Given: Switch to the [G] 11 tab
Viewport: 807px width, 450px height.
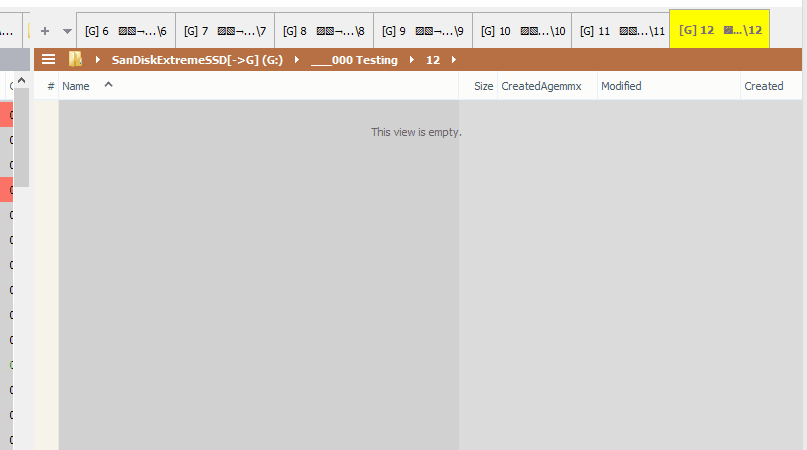Looking at the screenshot, I should click(621, 31).
